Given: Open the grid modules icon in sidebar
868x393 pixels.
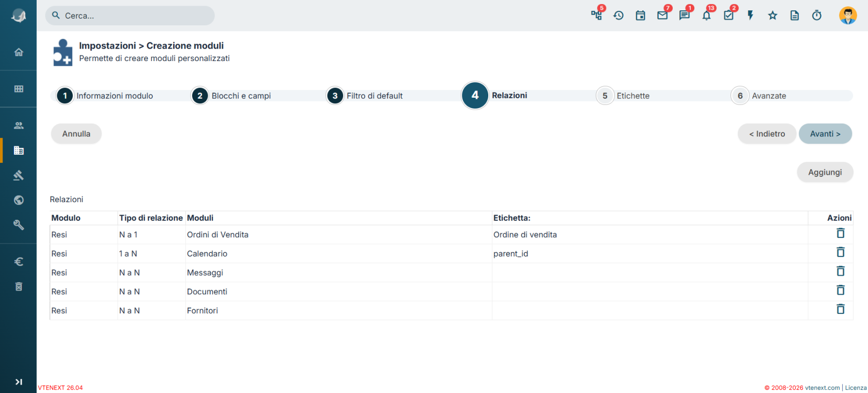Looking at the screenshot, I should [x=19, y=89].
